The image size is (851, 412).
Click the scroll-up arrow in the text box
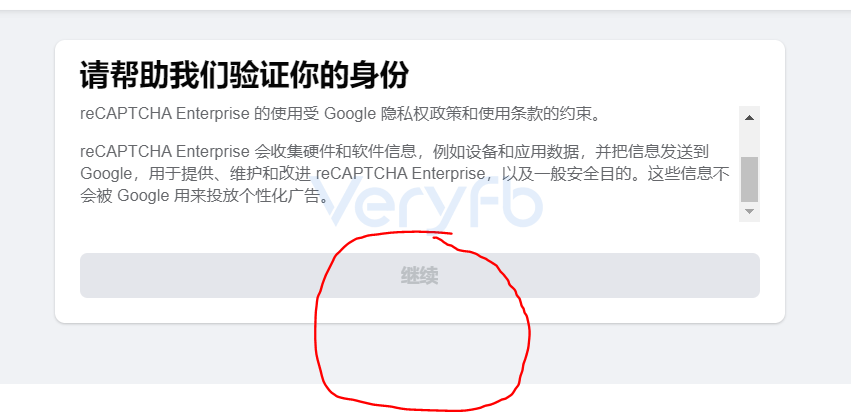coord(750,118)
